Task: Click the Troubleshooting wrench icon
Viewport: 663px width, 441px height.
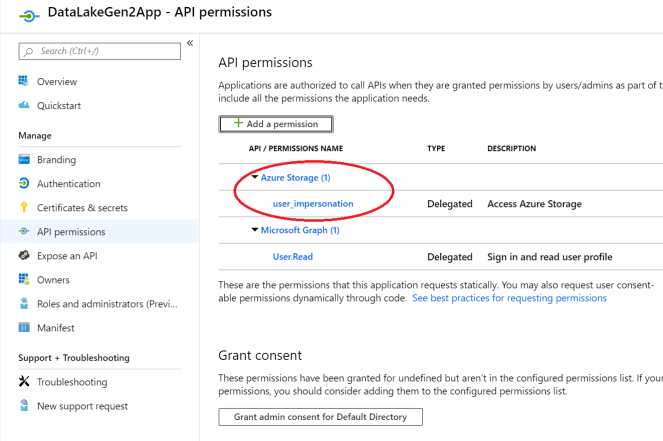Action: pyautogui.click(x=24, y=382)
